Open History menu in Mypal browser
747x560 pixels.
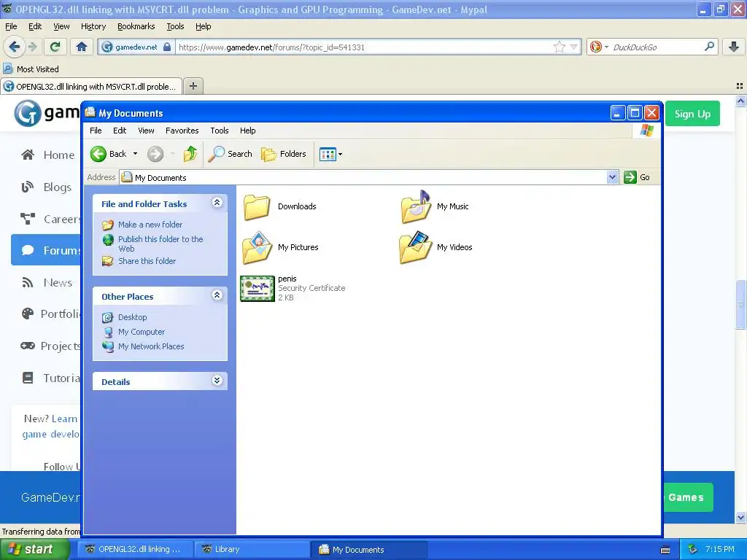pos(93,26)
